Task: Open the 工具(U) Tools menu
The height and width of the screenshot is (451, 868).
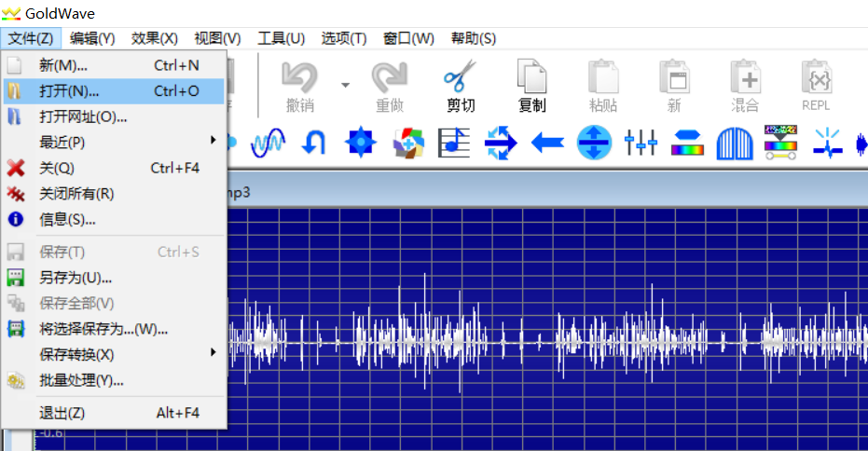Action: click(281, 38)
